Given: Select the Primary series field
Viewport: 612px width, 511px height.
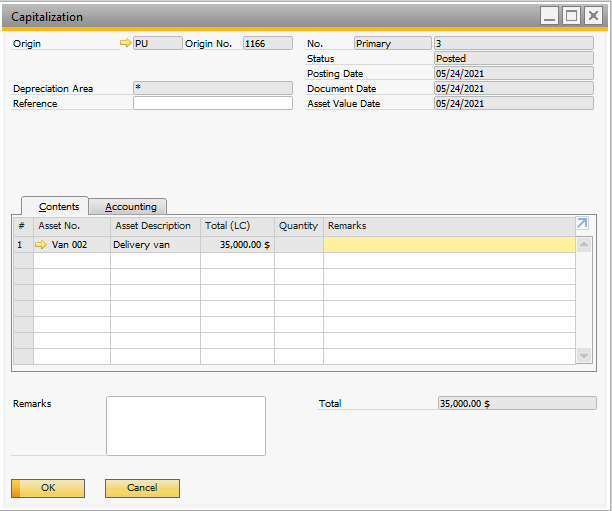Looking at the screenshot, I should click(x=393, y=43).
